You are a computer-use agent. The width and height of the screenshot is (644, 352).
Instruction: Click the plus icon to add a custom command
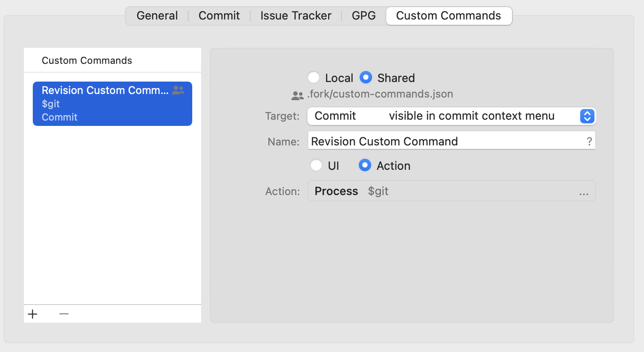(32, 314)
